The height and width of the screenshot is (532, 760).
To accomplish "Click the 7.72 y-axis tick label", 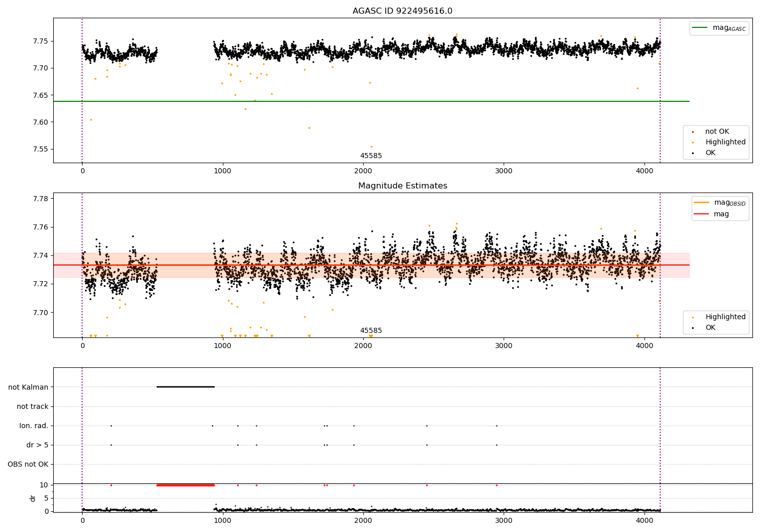I will coord(41,284).
